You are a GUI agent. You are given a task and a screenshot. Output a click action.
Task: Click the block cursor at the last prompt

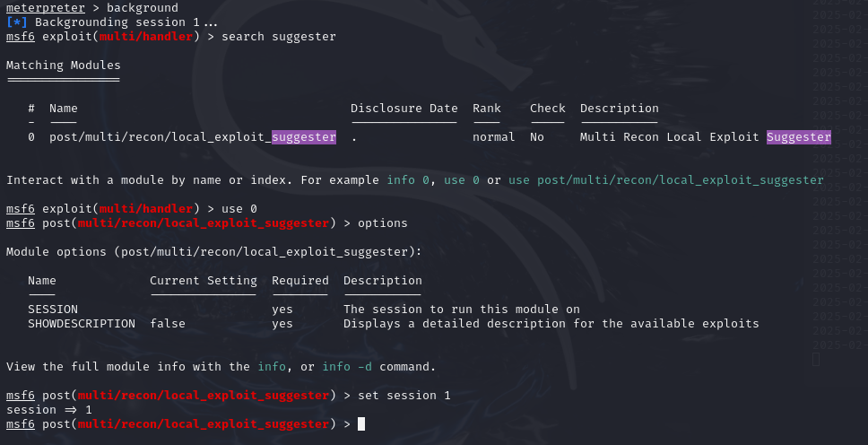point(361,424)
